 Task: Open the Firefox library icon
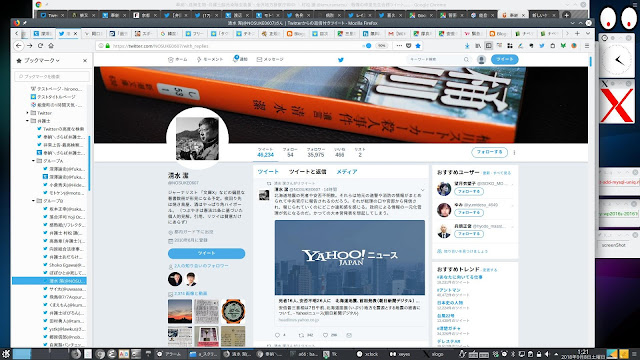tap(478, 46)
